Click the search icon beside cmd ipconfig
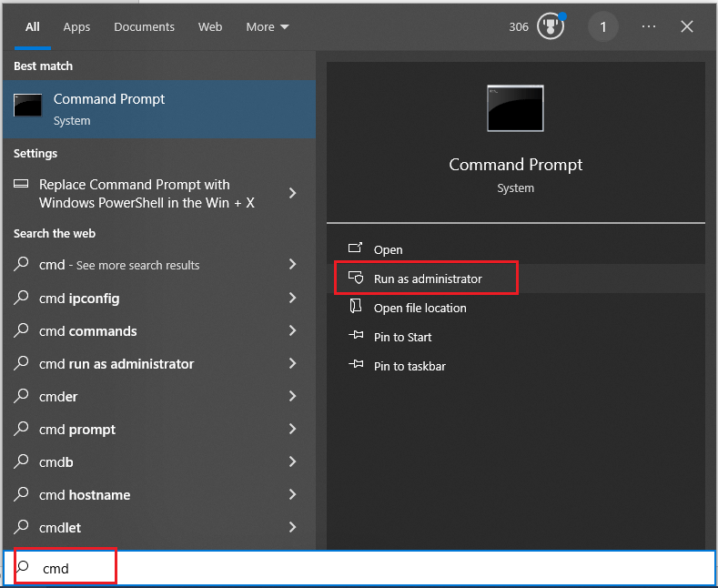Viewport: 718px width, 588px height. [23, 299]
